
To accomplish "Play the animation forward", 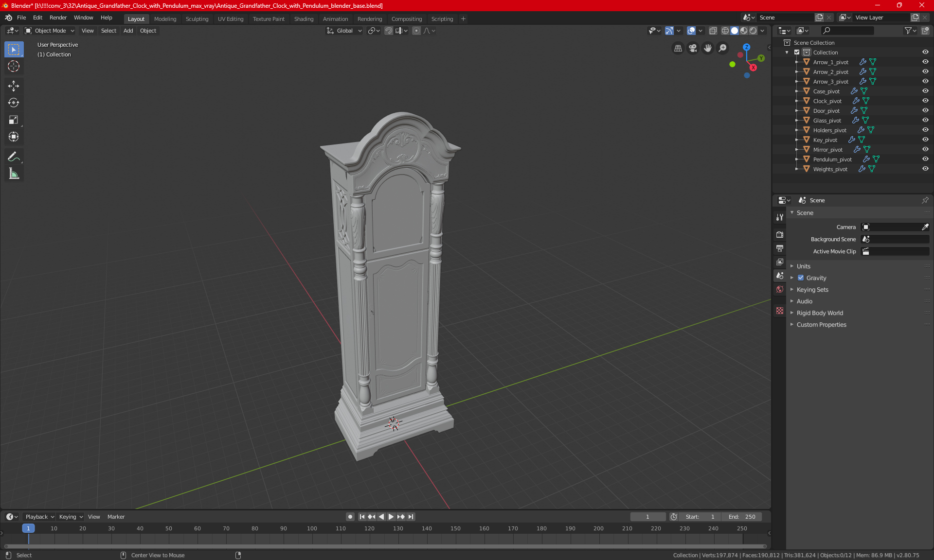I will click(x=391, y=517).
